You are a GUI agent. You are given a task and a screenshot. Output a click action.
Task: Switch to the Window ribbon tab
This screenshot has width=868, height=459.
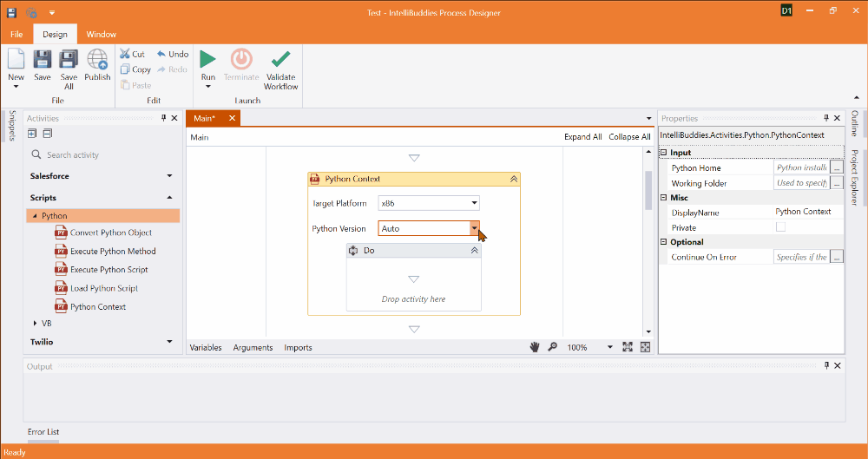[102, 35]
